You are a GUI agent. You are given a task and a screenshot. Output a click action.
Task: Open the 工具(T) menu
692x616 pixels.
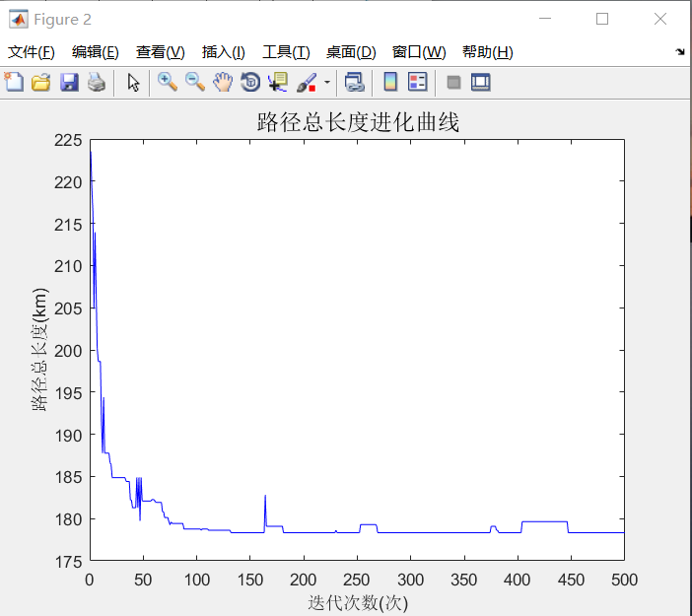click(x=286, y=52)
